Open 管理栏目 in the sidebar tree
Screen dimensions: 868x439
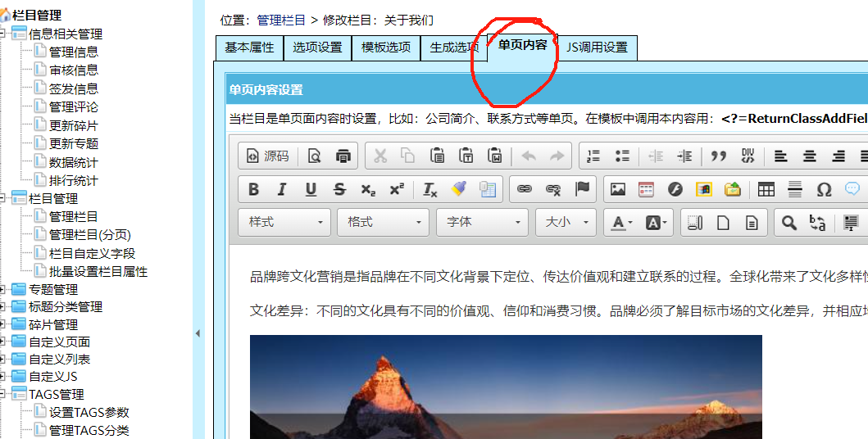click(73, 216)
